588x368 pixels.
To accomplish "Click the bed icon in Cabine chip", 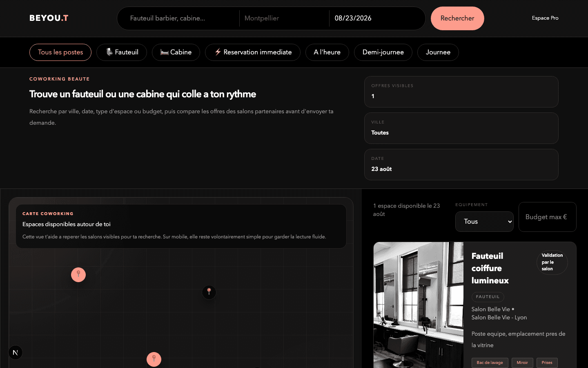I will pos(164,52).
